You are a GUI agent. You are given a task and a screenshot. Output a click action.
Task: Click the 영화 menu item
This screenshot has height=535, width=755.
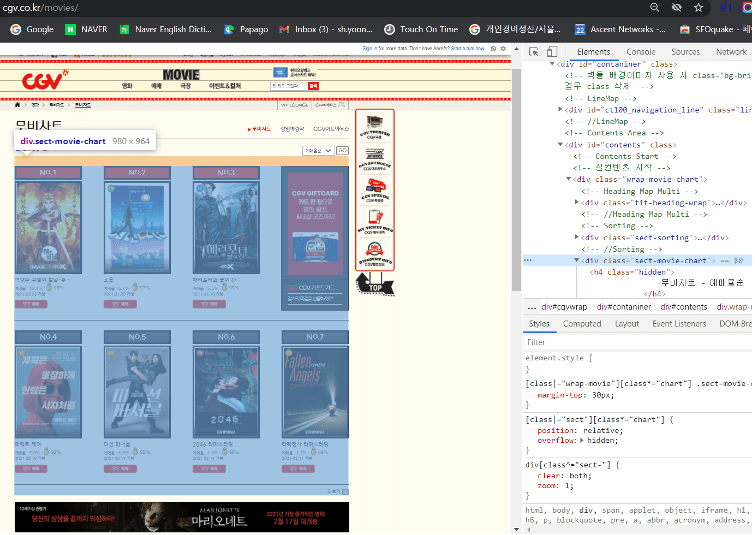(x=127, y=86)
